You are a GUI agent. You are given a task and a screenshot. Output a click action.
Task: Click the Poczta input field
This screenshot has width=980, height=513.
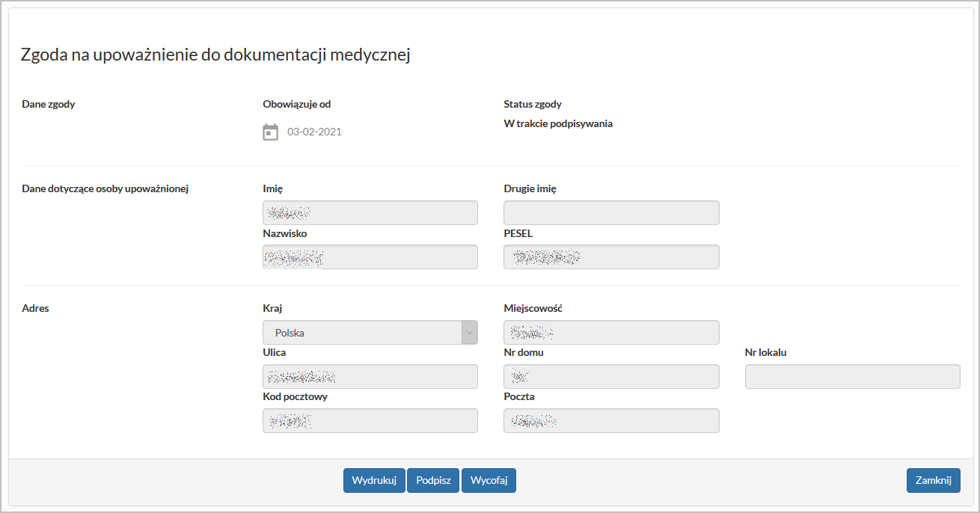point(611,421)
